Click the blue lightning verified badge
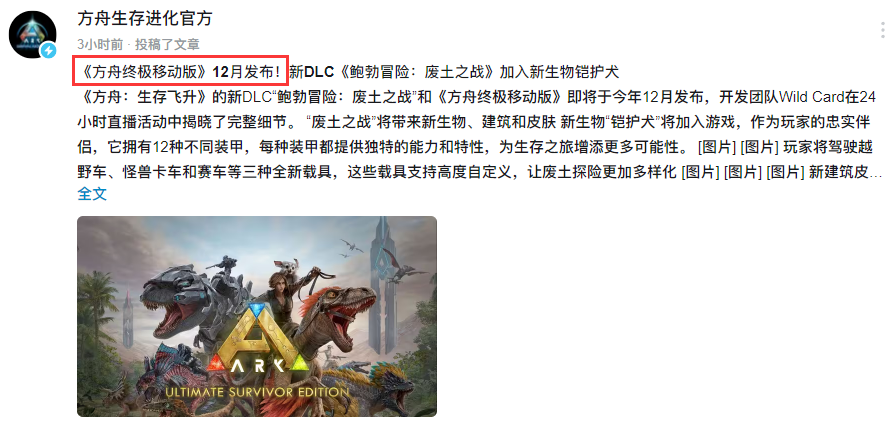 click(x=49, y=51)
